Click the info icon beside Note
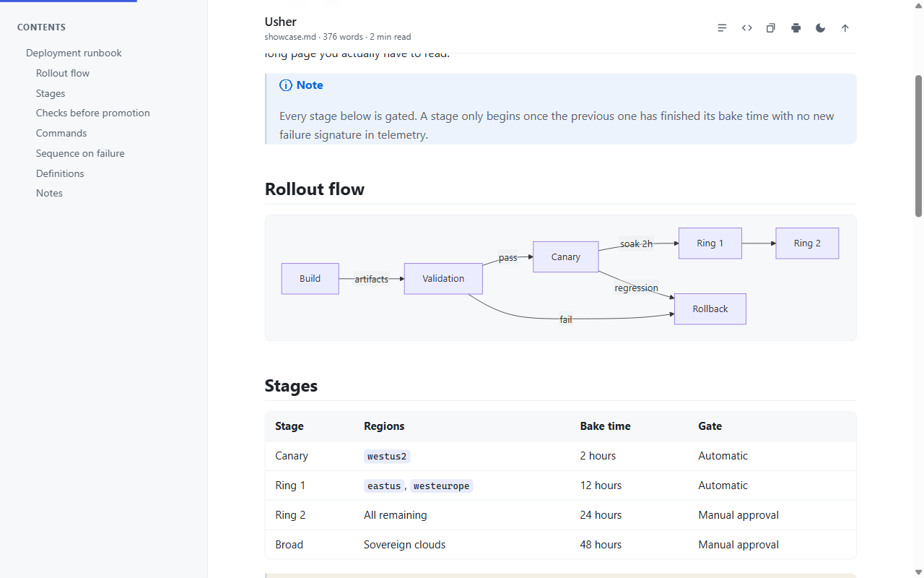 click(286, 85)
